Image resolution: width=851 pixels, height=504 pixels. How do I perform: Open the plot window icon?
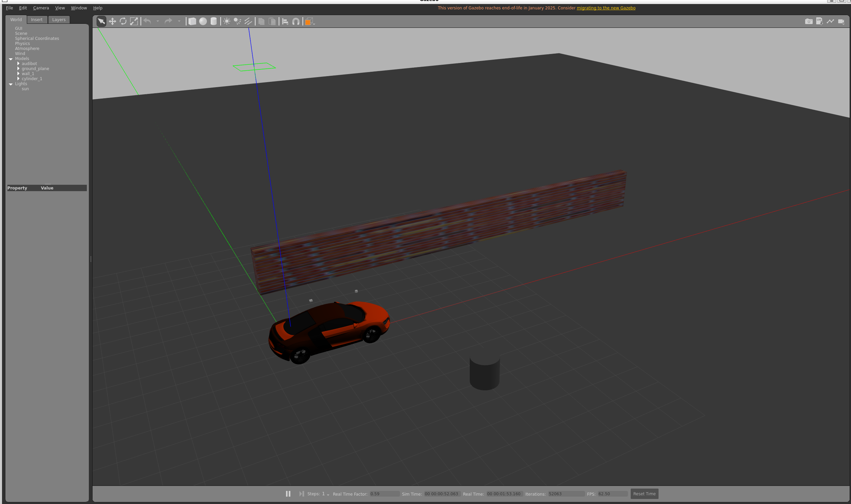(830, 21)
